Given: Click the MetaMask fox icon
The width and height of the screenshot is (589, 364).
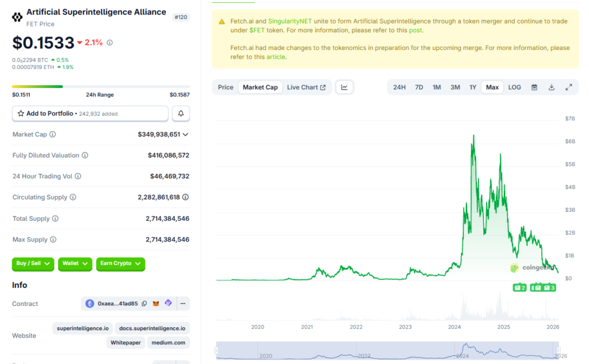Looking at the screenshot, I should click(x=156, y=304).
